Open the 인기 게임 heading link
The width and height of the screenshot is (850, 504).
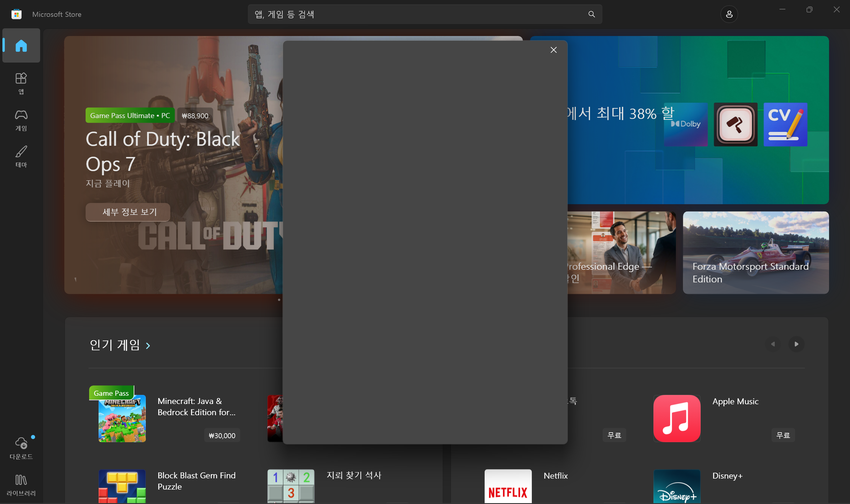pos(115,345)
